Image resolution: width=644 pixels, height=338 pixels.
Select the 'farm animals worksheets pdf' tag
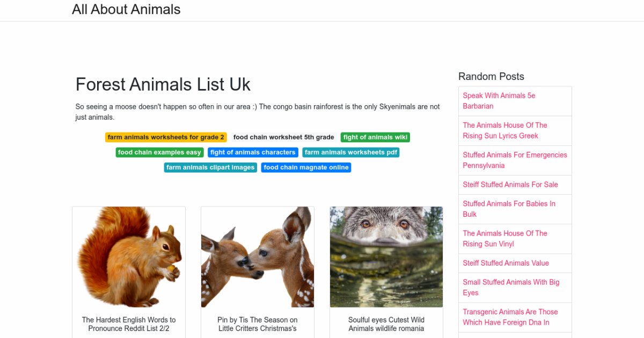tap(350, 152)
